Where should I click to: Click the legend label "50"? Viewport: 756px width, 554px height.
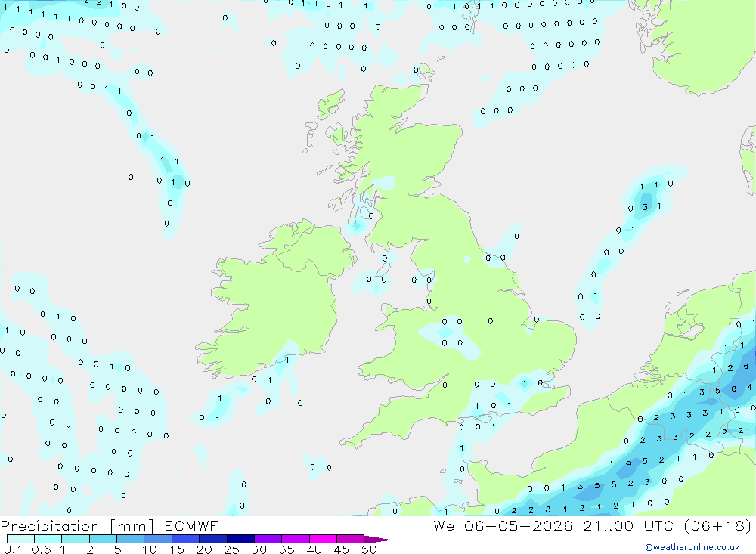(369, 549)
